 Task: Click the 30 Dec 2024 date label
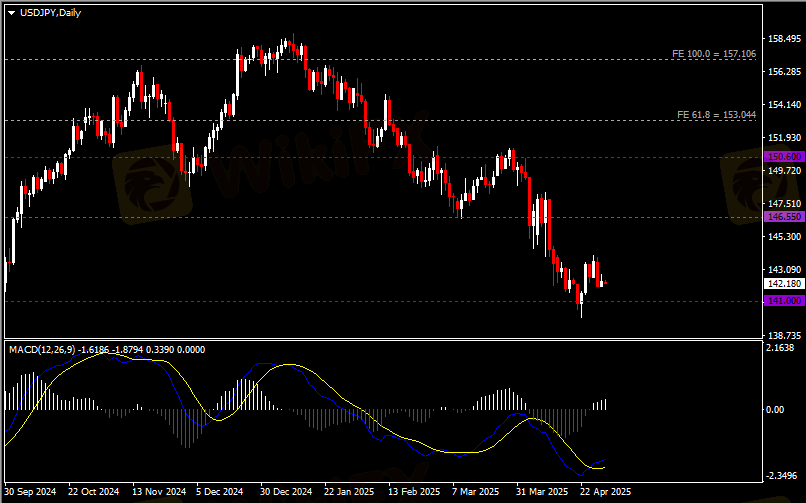click(287, 492)
